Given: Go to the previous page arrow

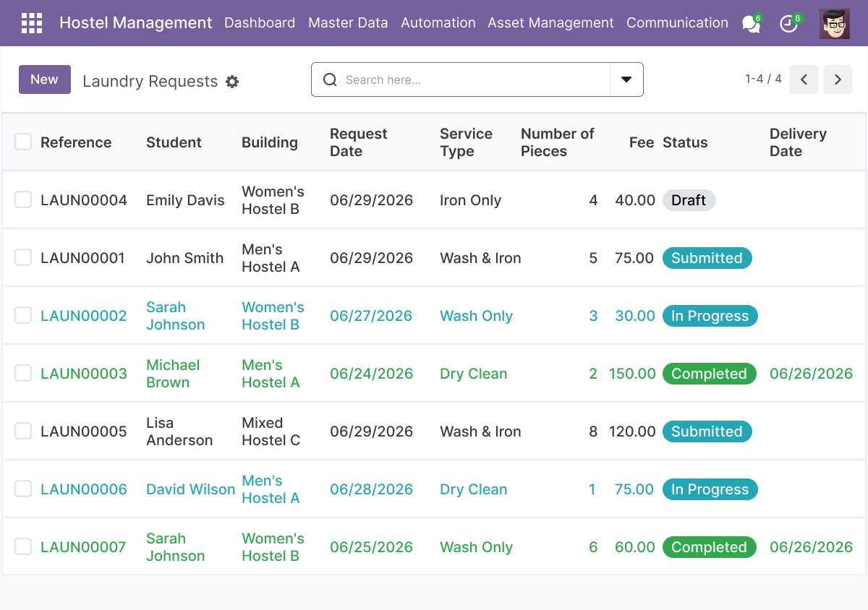Looking at the screenshot, I should 804,80.
